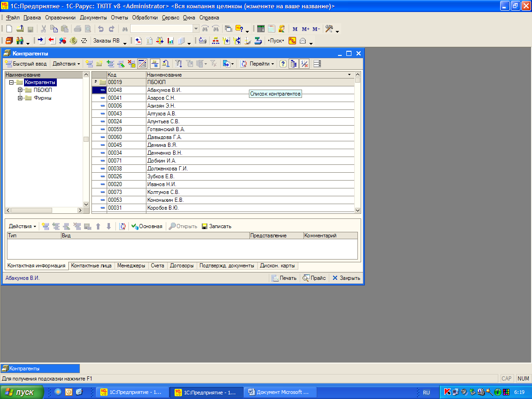Screen dimensions: 532x399
Task: Toggle the edit-in-dialog icon button
Action: (143, 63)
